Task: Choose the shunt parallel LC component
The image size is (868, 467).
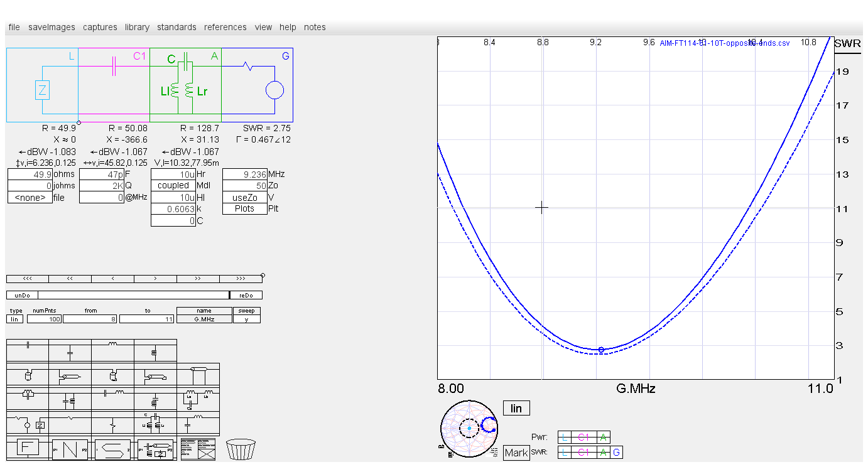Action: (x=70, y=399)
